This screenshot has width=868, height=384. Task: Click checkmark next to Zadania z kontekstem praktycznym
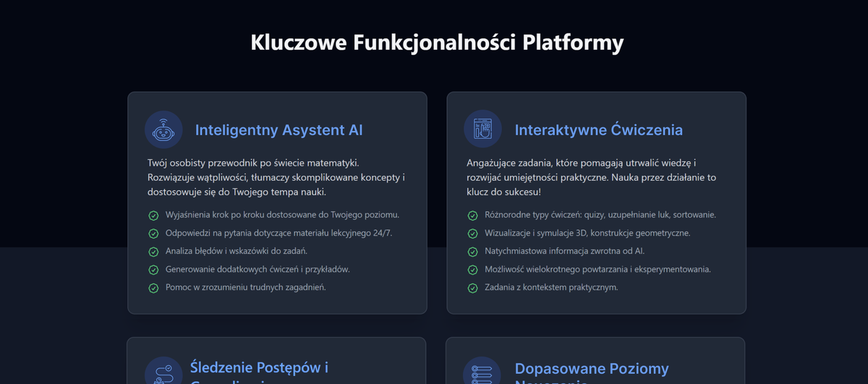[x=472, y=288]
